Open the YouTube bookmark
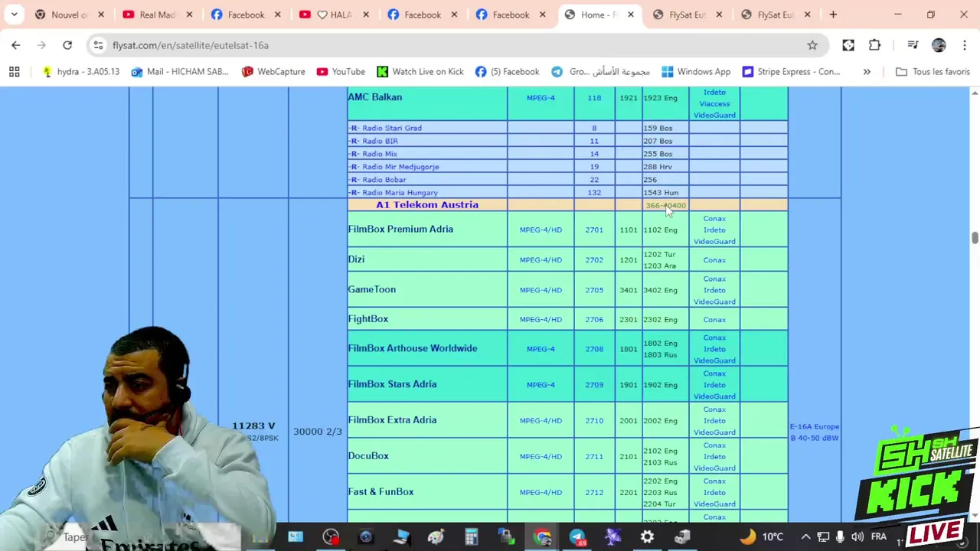This screenshot has height=551, width=980. pyautogui.click(x=341, y=71)
